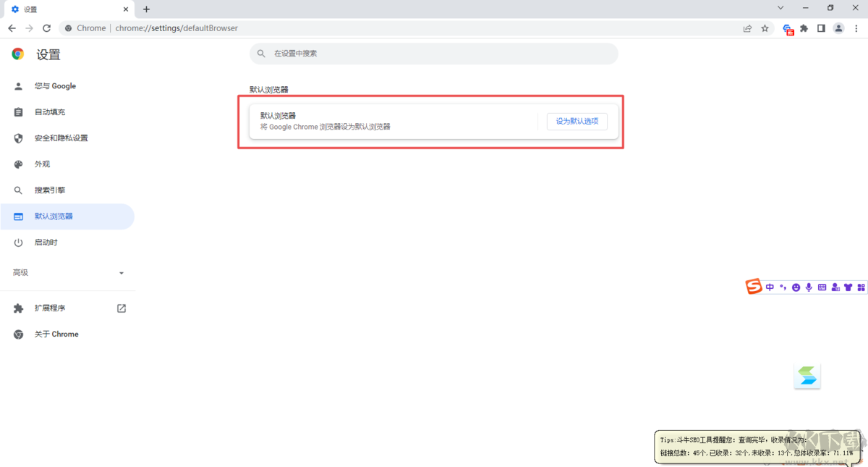The height and width of the screenshot is (467, 868).
Task: Go to 外观 appearance settings
Action: point(42,164)
